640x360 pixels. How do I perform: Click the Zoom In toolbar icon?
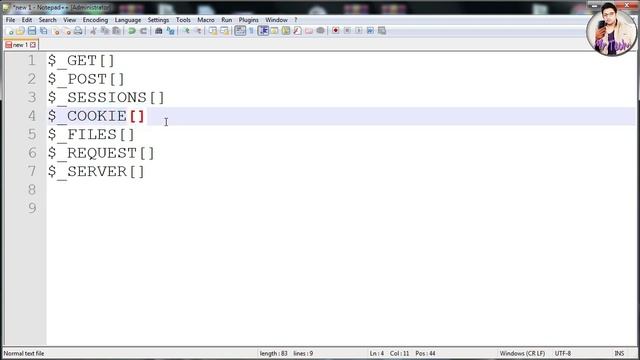tap(186, 31)
